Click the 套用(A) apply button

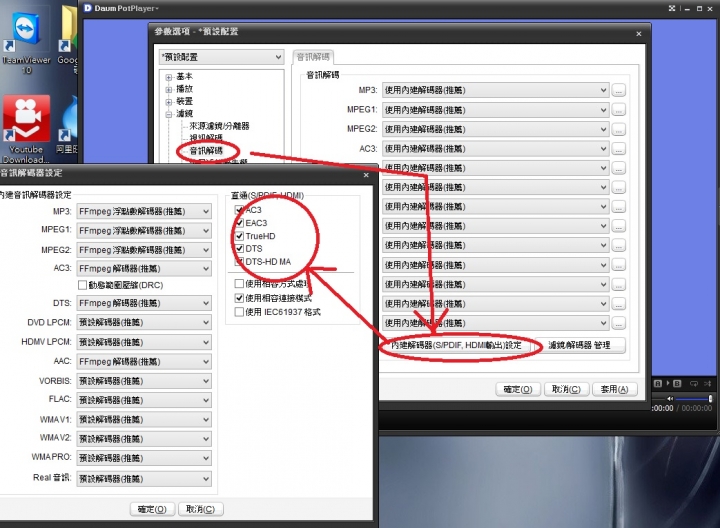(x=615, y=389)
